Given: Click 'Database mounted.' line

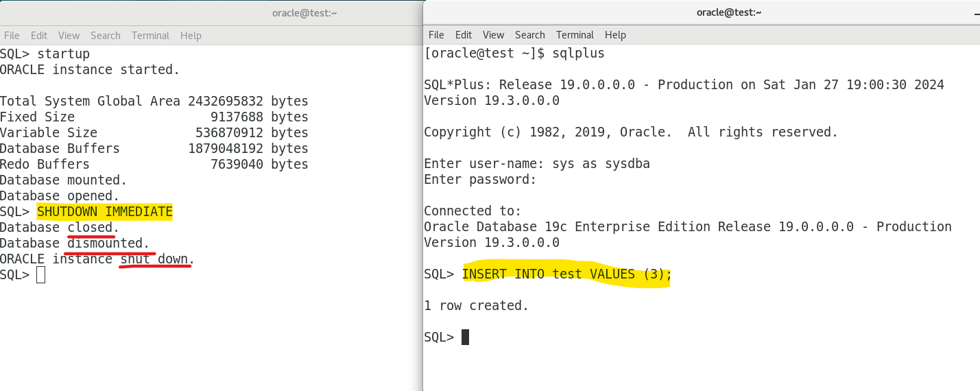Looking at the screenshot, I should click(x=64, y=180).
